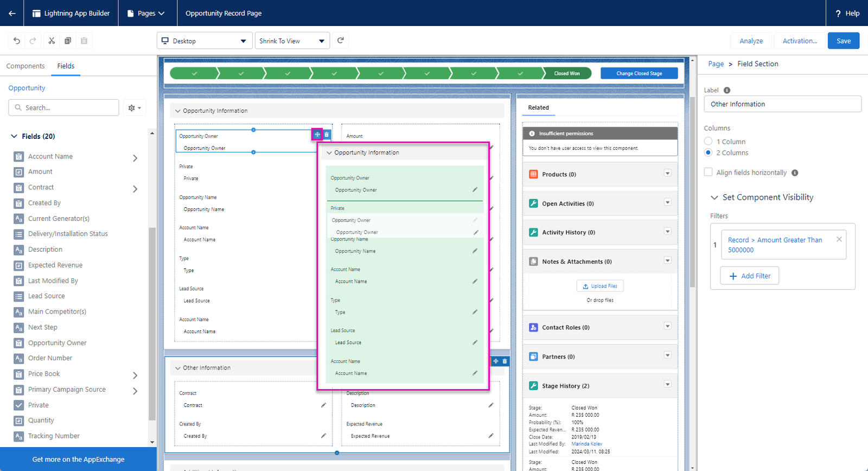Delete the selected Opportunity Owner field

click(327, 135)
